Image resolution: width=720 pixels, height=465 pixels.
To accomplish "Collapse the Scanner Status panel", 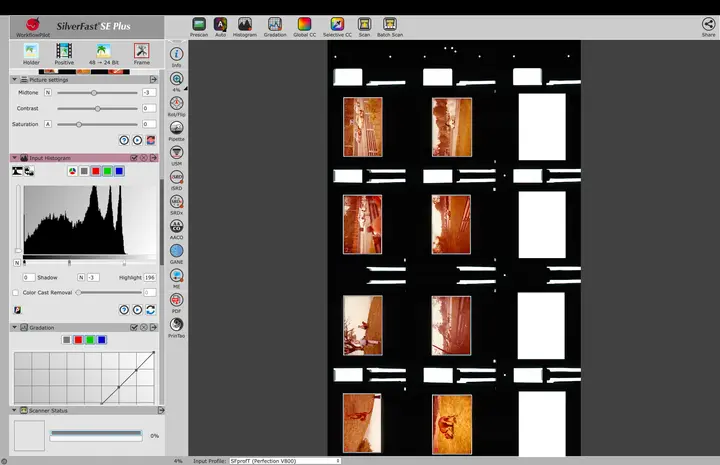I will click(14, 410).
